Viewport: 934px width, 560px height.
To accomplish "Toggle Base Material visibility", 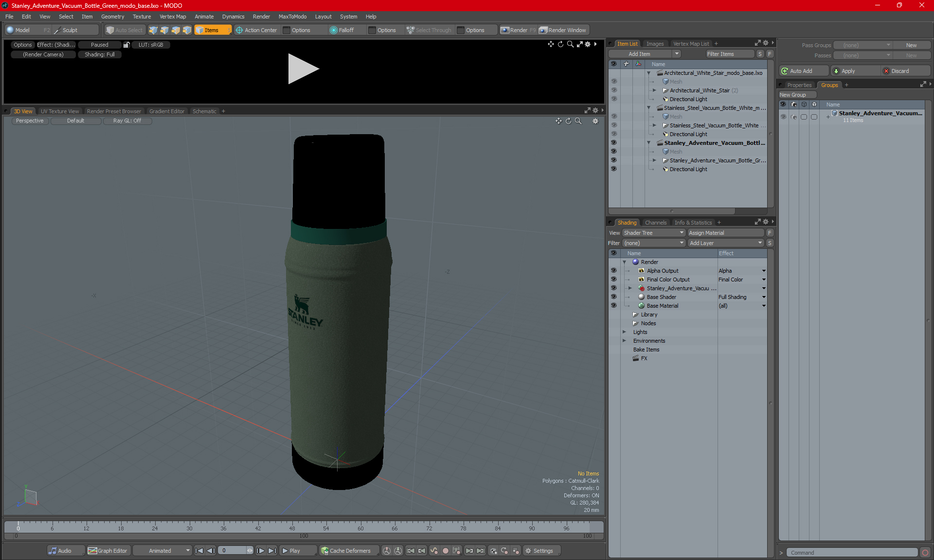I will pyautogui.click(x=613, y=306).
